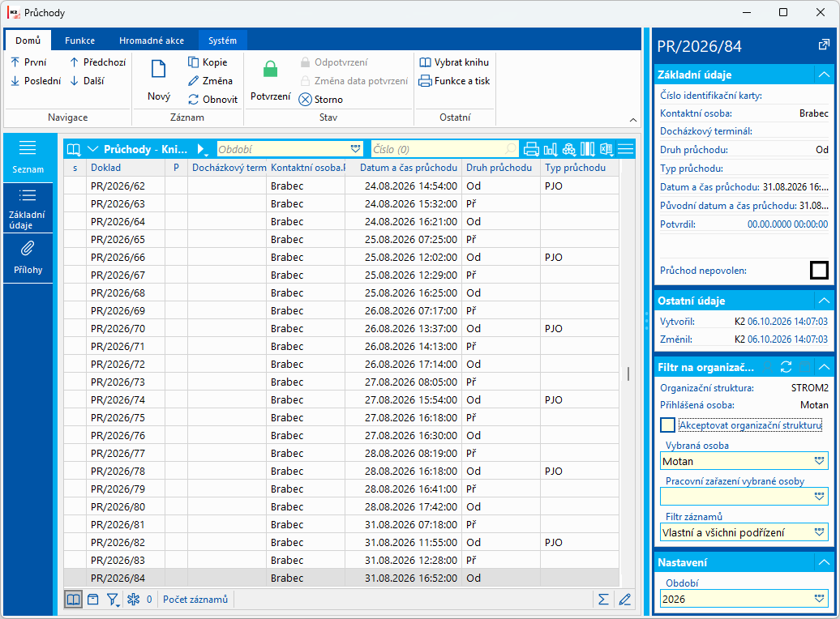The image size is (840, 619).
Task: Enable Akceptovat organizační strukturu checkbox
Action: click(667, 425)
